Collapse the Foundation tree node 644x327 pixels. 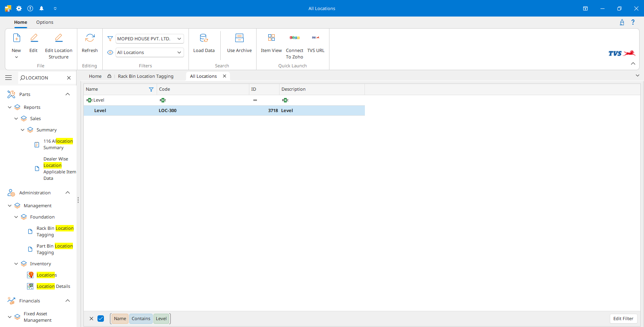16,217
